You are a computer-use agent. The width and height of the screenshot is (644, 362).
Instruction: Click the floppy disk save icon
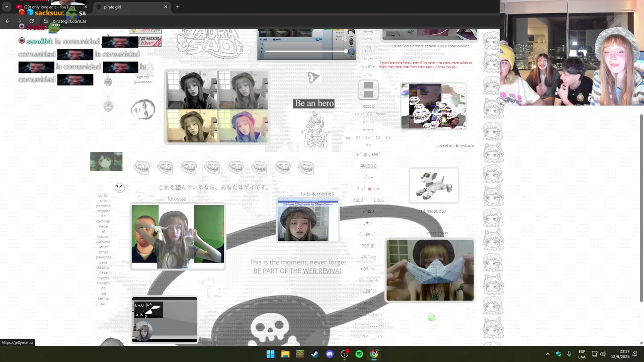[368, 90]
